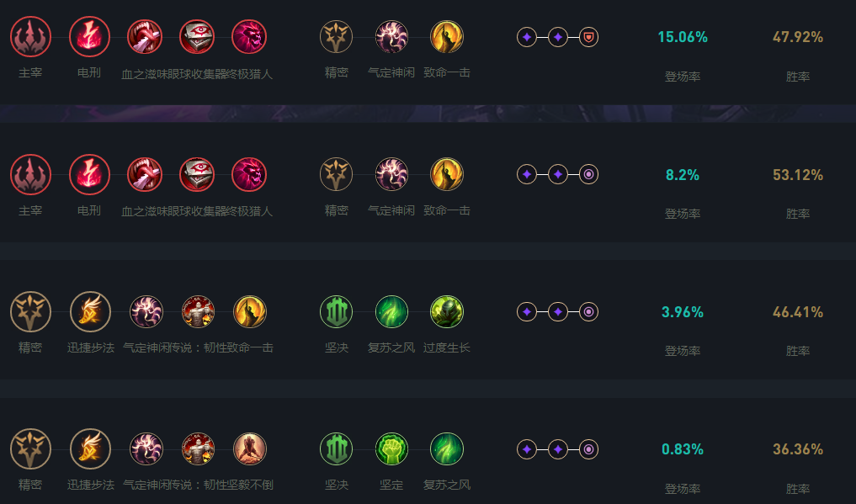This screenshot has width=856, height=504.
Task: Click the 复苏之风 rune icon in the 3.96% row
Action: tap(391, 312)
